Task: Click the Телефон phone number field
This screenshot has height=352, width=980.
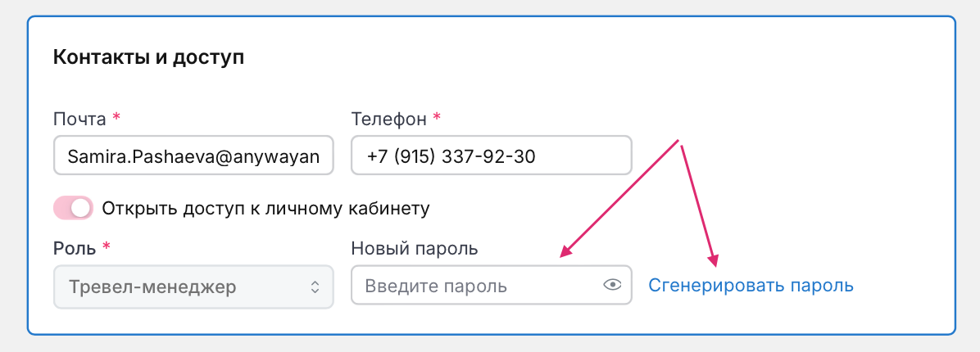Action: 491,156
